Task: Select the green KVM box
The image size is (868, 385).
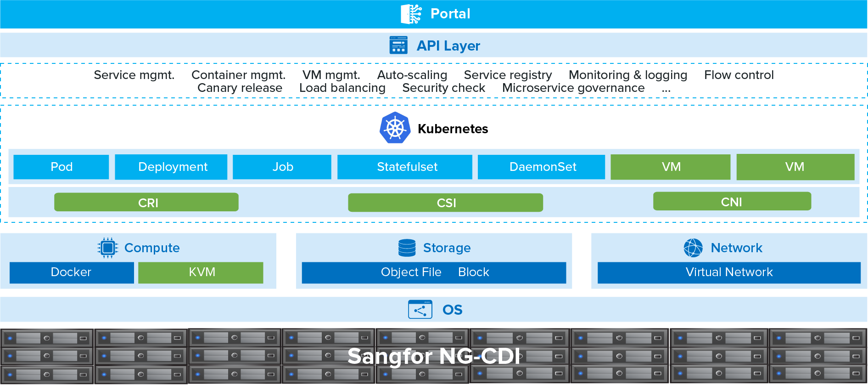Action: 201,272
